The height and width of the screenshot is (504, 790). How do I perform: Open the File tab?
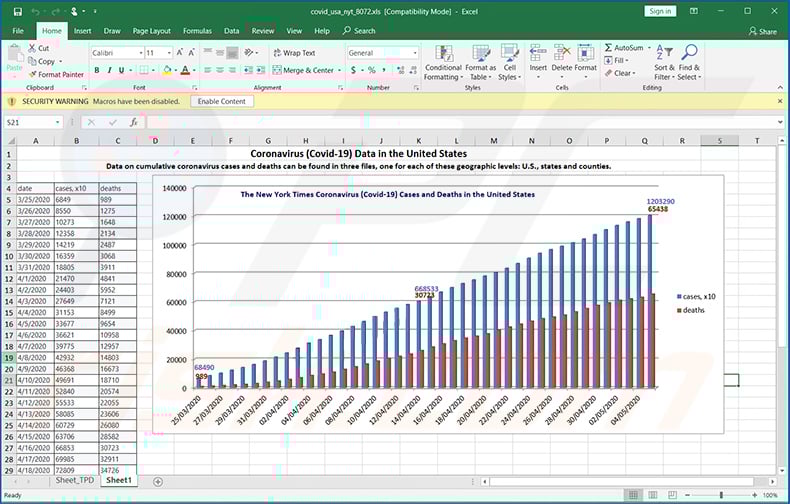[x=18, y=31]
